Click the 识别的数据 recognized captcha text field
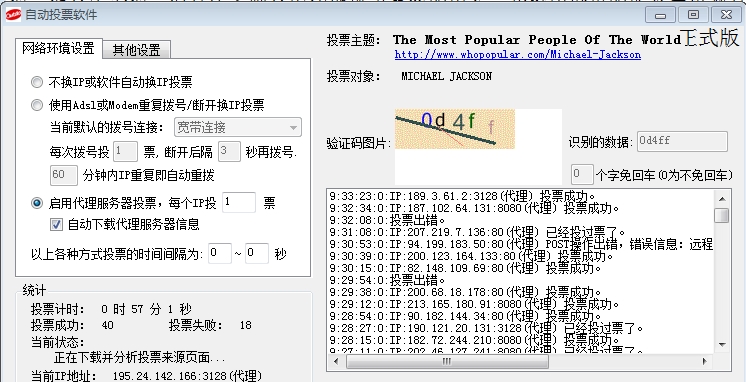The width and height of the screenshot is (746, 382). click(x=682, y=142)
